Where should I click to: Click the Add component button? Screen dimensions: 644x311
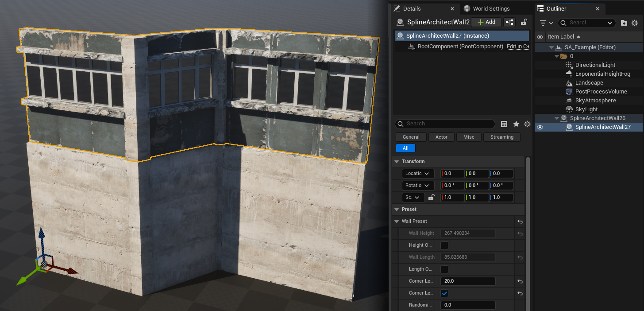tap(486, 22)
